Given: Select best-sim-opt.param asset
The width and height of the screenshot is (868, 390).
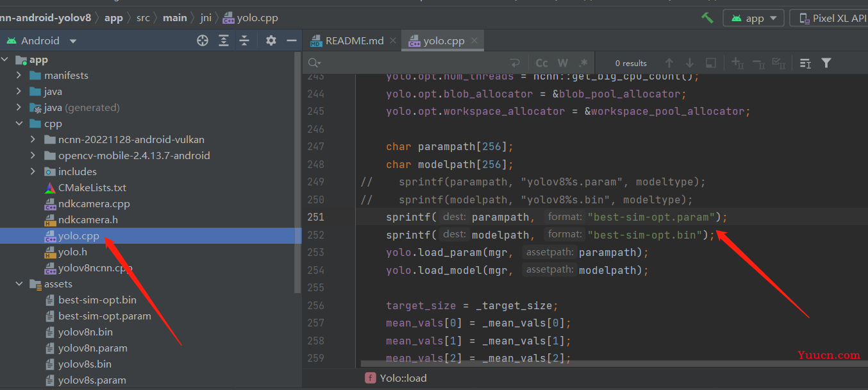Looking at the screenshot, I should click(x=104, y=316).
